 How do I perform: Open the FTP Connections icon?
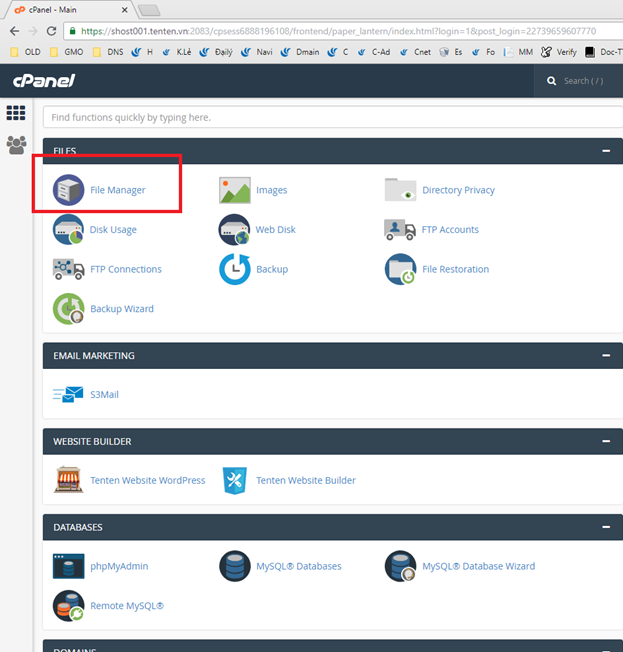(x=69, y=269)
